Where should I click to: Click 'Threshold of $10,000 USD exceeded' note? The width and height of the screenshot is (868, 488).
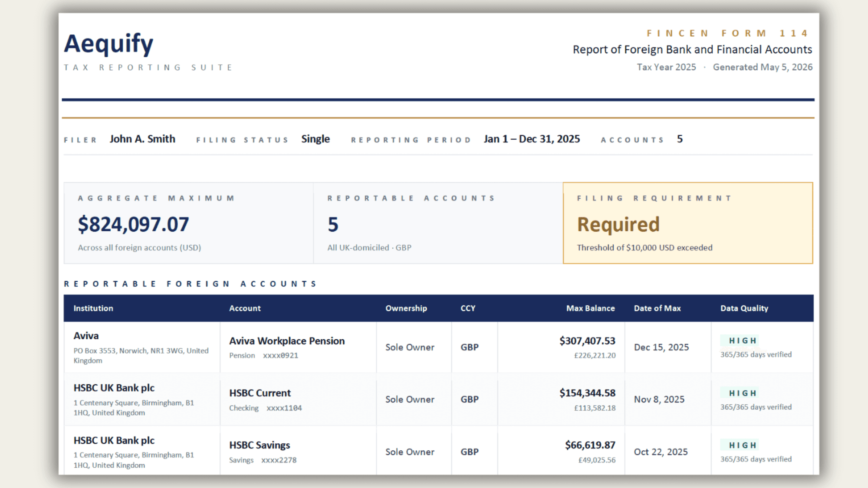[644, 248]
